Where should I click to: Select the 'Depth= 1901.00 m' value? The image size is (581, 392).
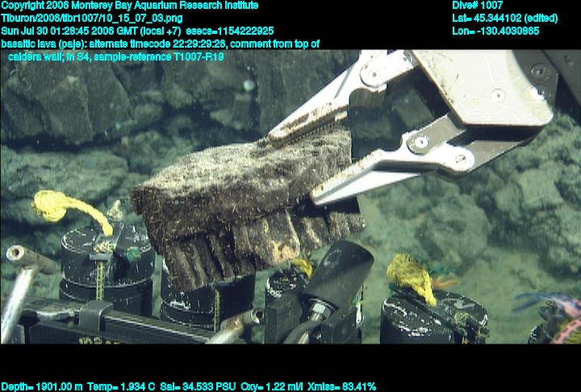click(42, 386)
